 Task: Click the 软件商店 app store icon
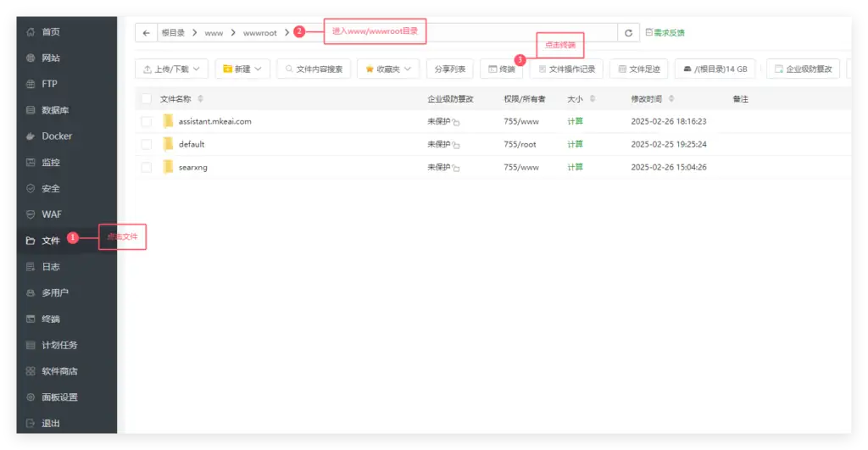31,371
